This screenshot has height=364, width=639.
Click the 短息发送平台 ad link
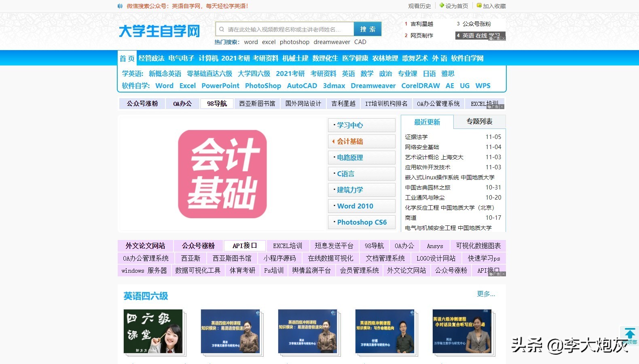point(334,246)
